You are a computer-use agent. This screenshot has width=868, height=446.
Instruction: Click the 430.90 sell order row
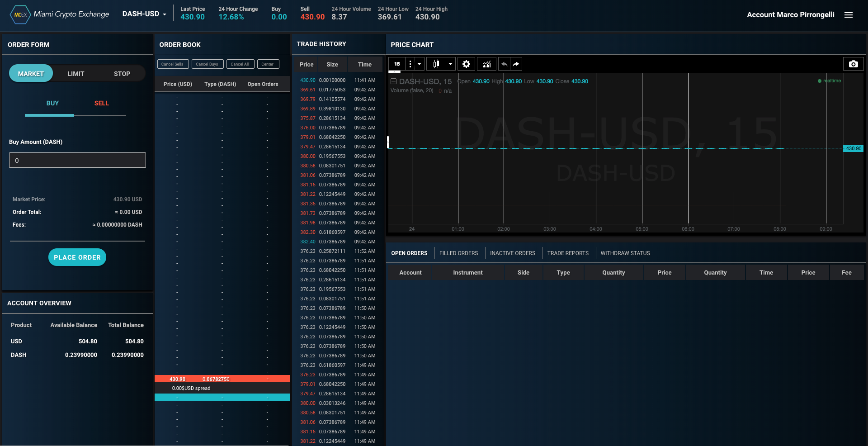coord(222,379)
